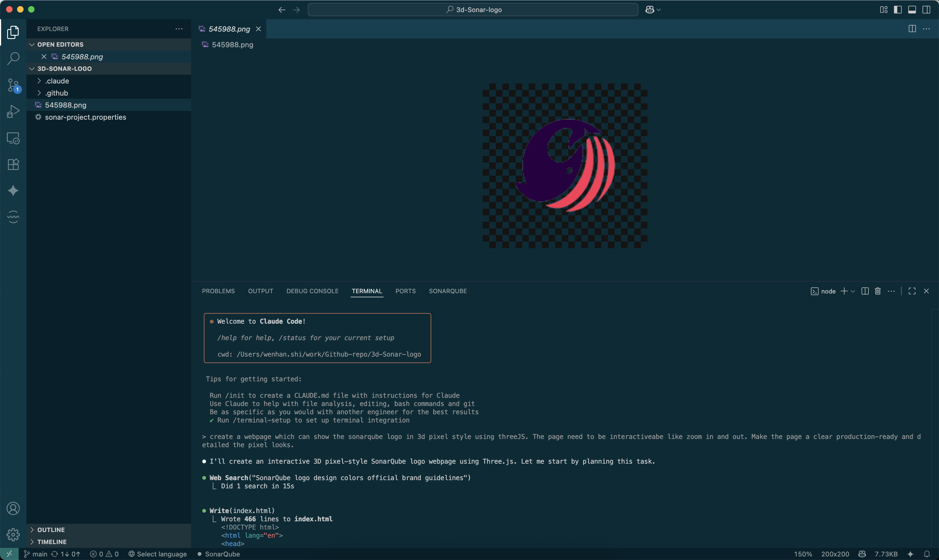This screenshot has width=939, height=560.
Task: Expand the .claude folder
Action: (57, 81)
